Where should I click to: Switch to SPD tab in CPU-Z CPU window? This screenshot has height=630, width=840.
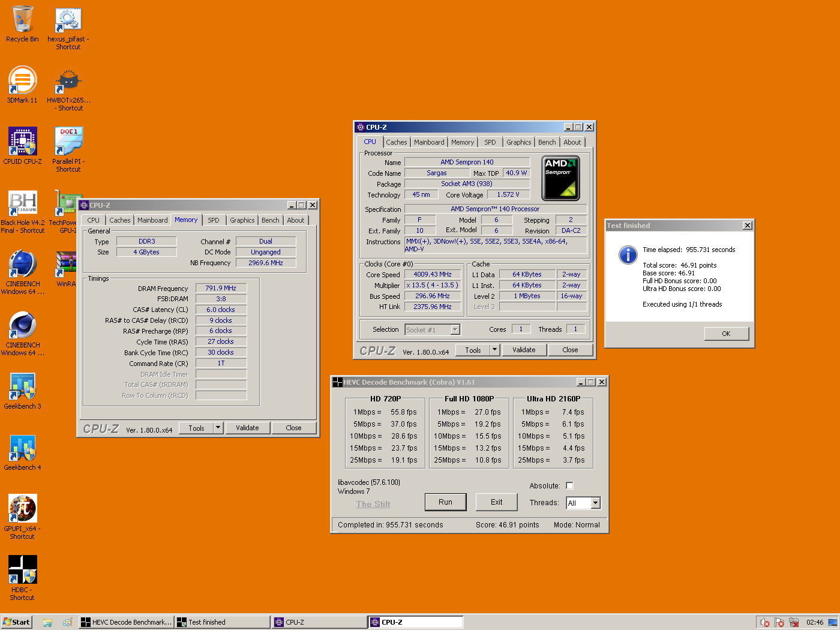click(490, 142)
